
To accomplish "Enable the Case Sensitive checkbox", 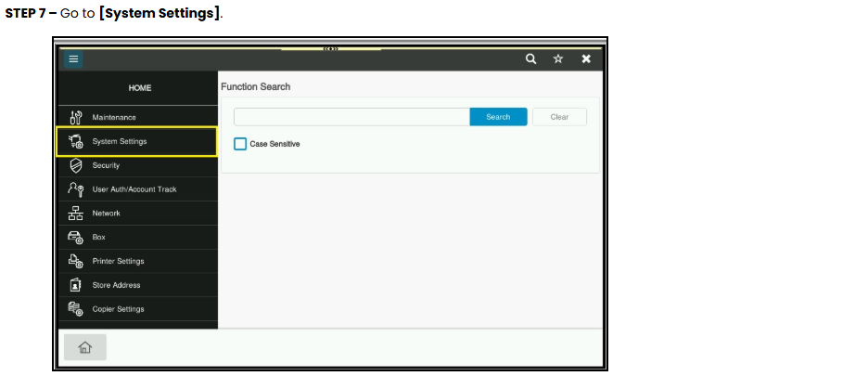I will pyautogui.click(x=239, y=144).
